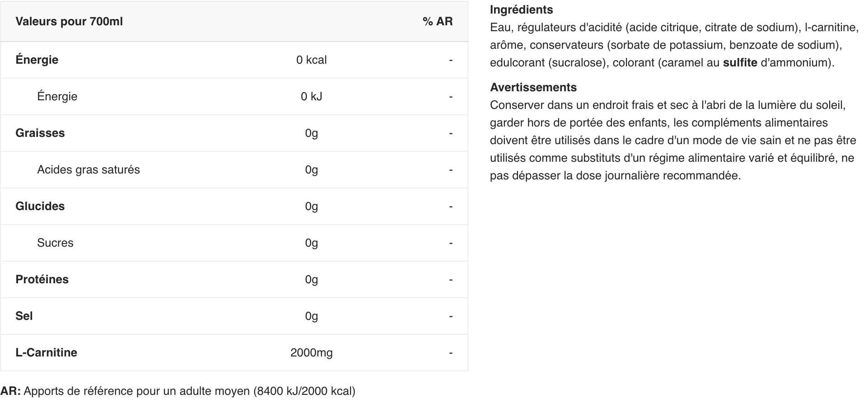Click the 'AR:' footnote label

click(x=10, y=391)
